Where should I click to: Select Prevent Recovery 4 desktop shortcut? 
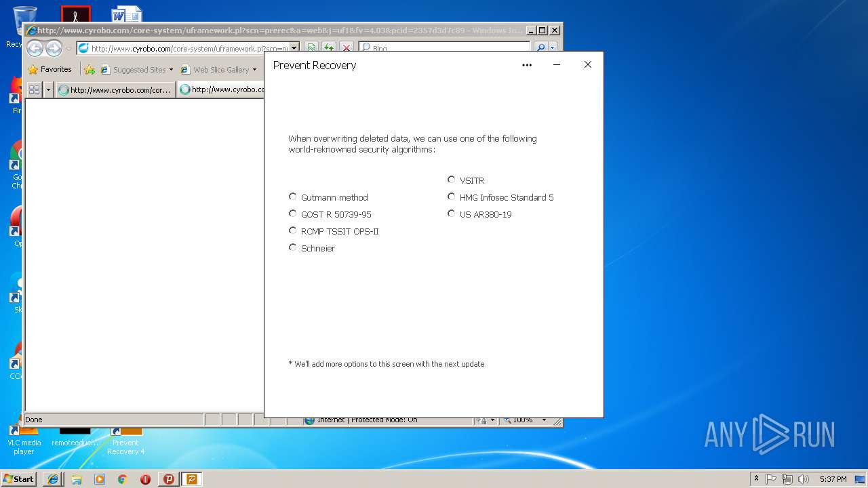[126, 441]
